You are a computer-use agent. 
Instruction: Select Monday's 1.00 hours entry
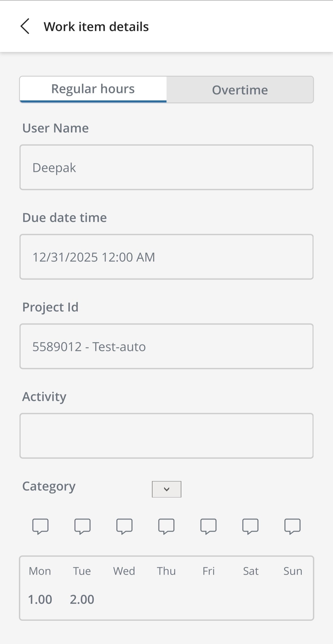(40, 599)
